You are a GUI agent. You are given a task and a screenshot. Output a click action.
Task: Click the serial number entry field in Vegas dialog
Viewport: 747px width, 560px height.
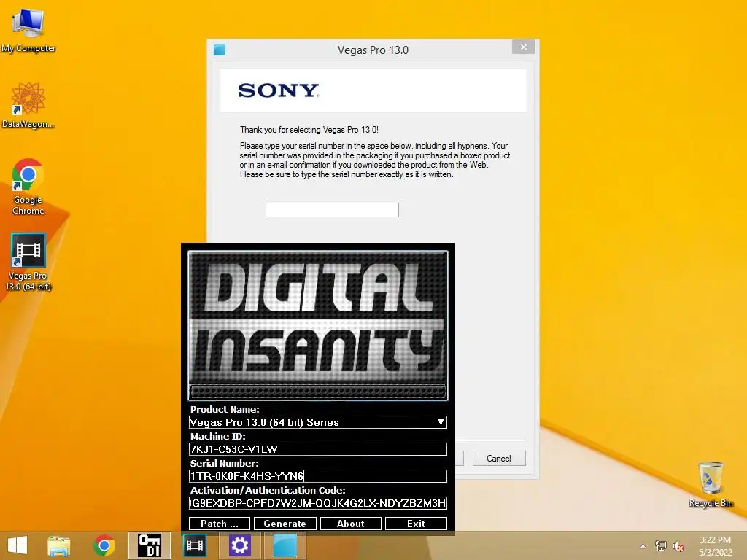pyautogui.click(x=332, y=210)
